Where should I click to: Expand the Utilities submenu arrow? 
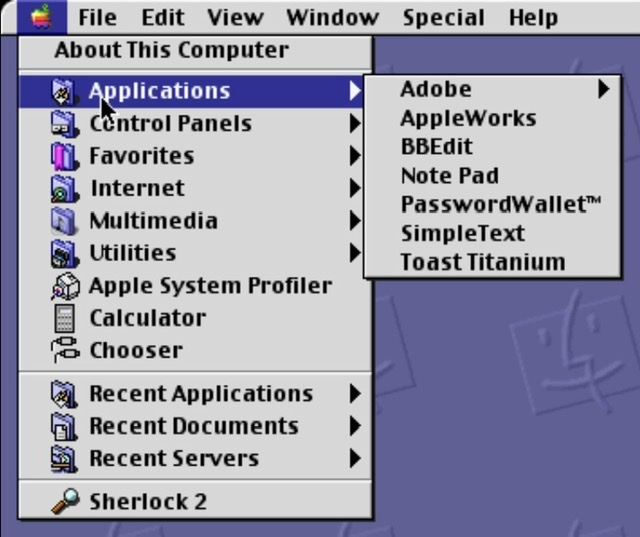click(x=355, y=253)
